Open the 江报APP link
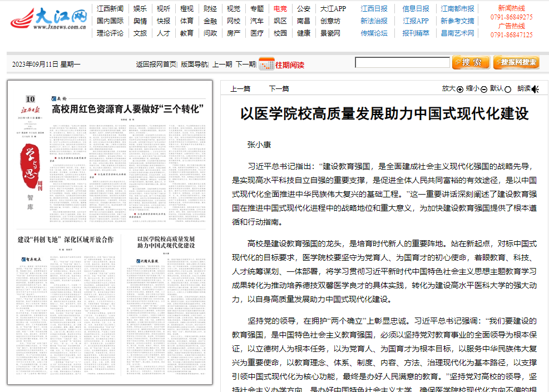The image size is (549, 392). (x=416, y=21)
